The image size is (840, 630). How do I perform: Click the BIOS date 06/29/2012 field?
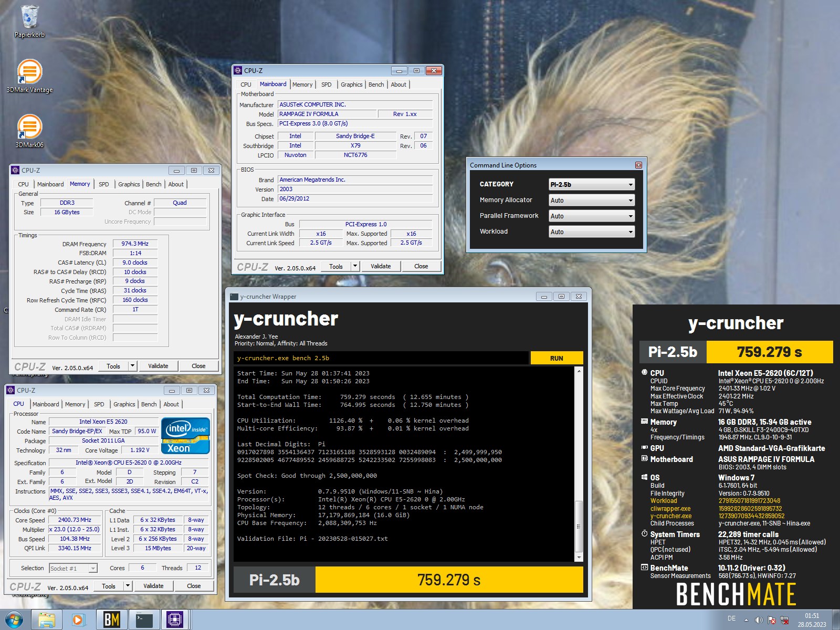355,199
